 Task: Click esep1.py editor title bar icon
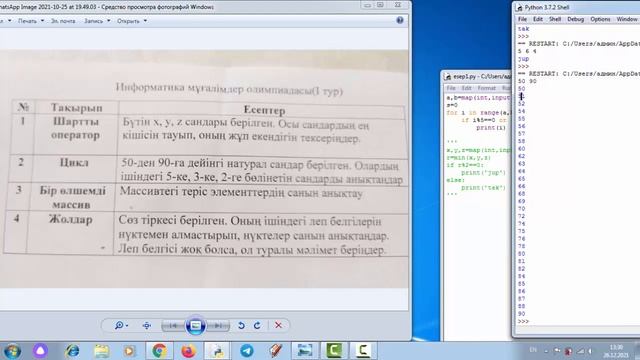click(448, 76)
